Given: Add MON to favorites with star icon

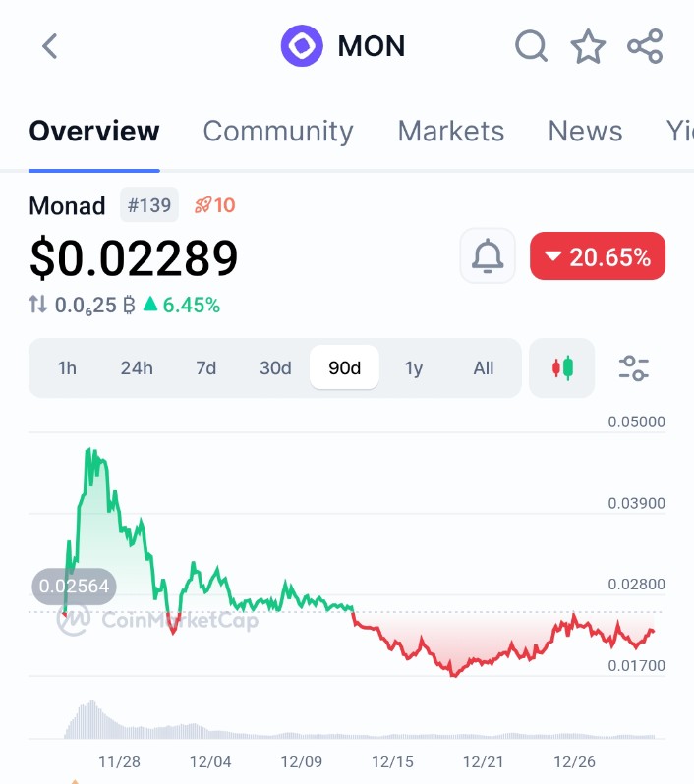Looking at the screenshot, I should pyautogui.click(x=588, y=46).
